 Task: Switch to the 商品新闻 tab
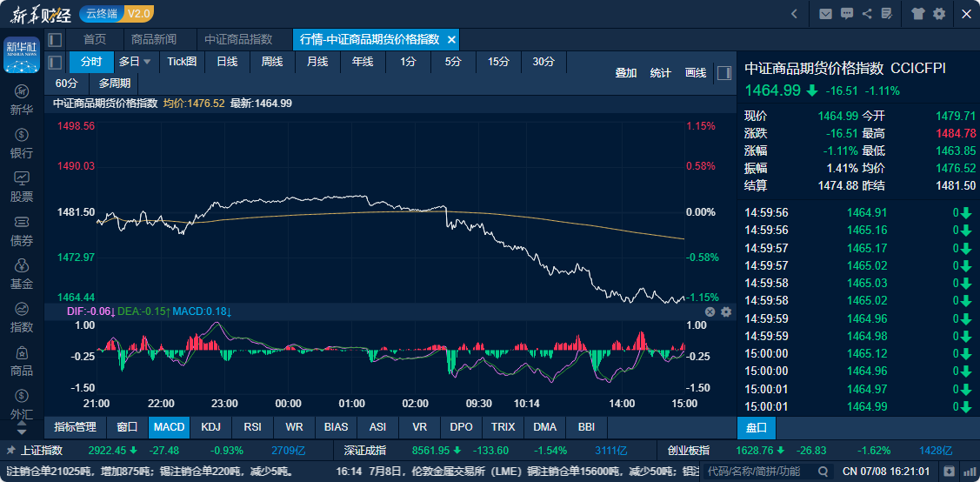tap(154, 40)
